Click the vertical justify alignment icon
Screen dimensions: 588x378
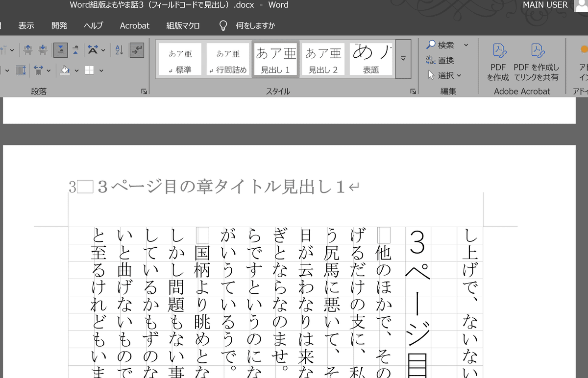[75, 49]
